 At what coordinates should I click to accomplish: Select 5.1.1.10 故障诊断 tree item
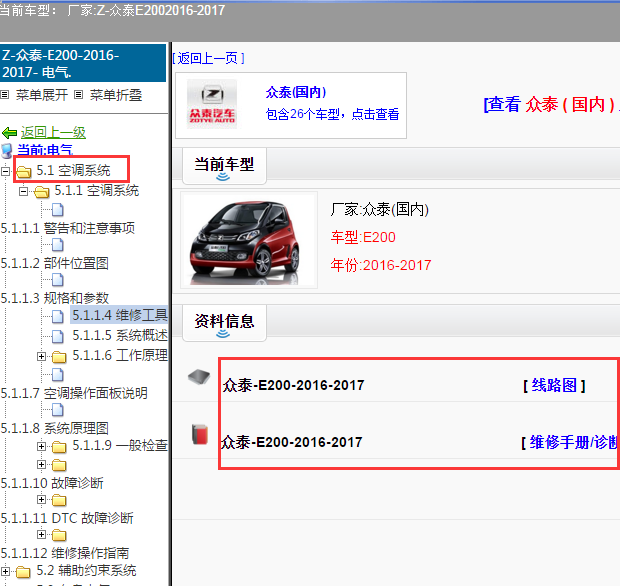click(x=52, y=483)
